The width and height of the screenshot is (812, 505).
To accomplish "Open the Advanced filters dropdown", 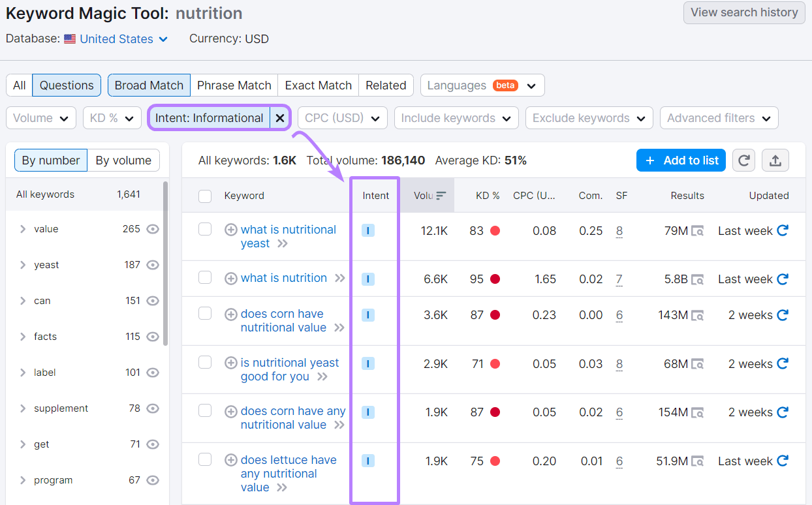I will click(x=719, y=117).
